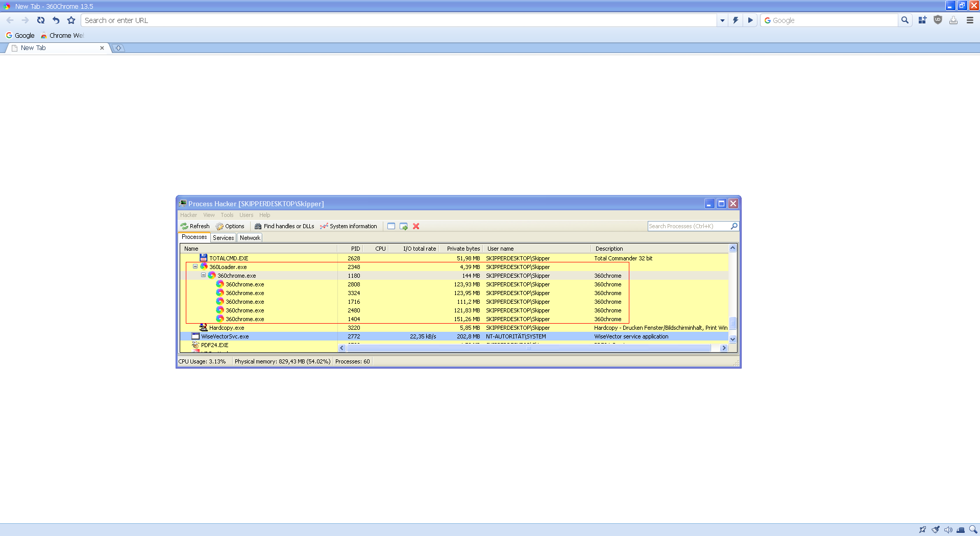Viewport: 980px width, 536px height.
Task: Click Find handles or DLLs
Action: tap(284, 226)
